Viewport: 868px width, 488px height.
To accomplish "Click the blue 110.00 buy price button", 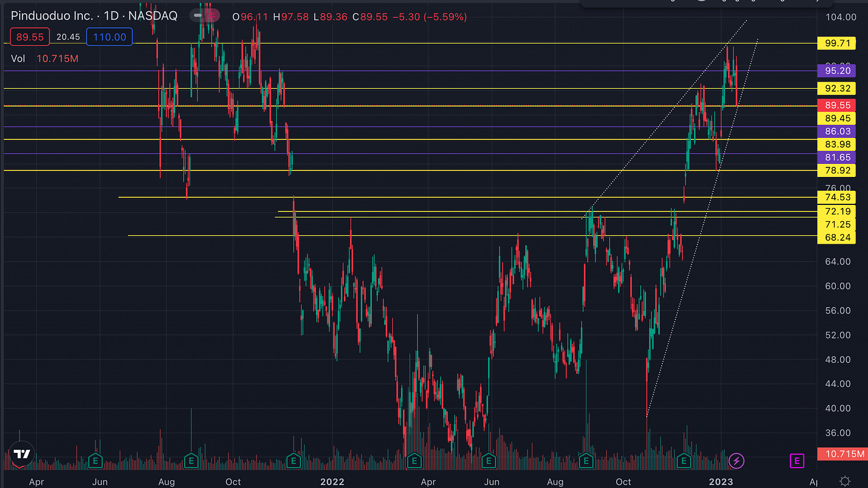I will pyautogui.click(x=109, y=37).
